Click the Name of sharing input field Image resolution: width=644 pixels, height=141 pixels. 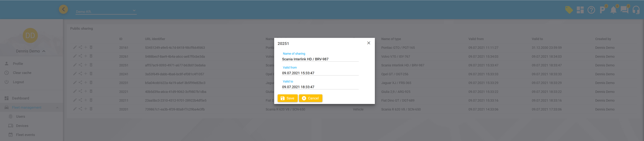coord(320,59)
